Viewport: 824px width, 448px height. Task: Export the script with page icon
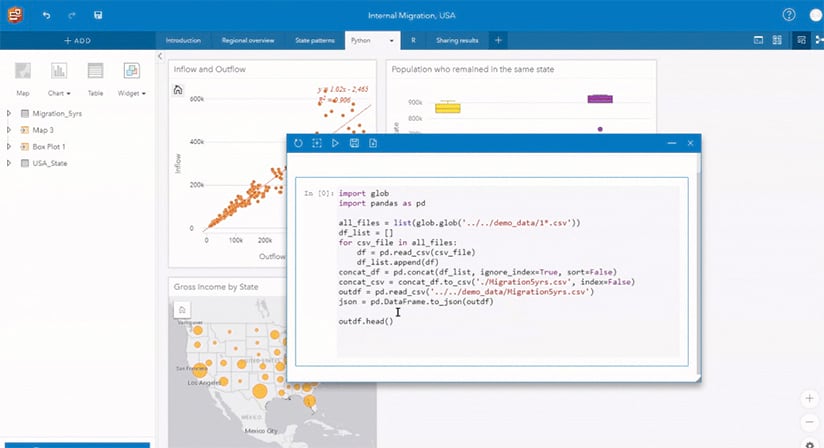click(373, 143)
